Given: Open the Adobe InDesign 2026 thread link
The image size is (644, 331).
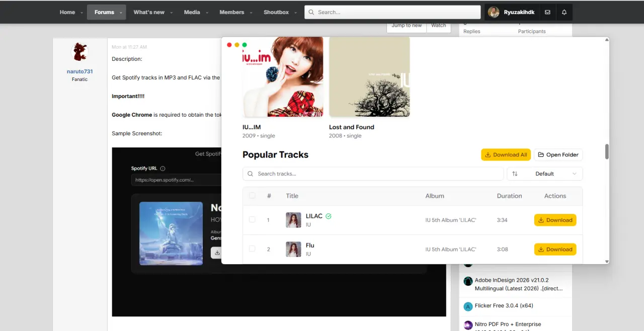Looking at the screenshot, I should (519, 284).
